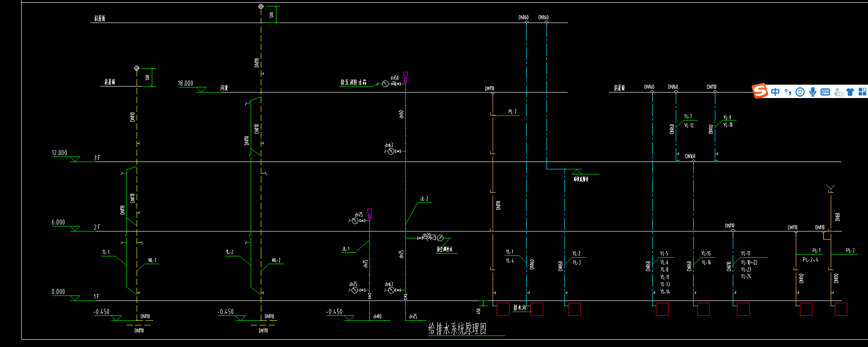Viewport: 868px width, 347px height.
Task: Select the PL-1 pipe label
Action: click(816, 251)
